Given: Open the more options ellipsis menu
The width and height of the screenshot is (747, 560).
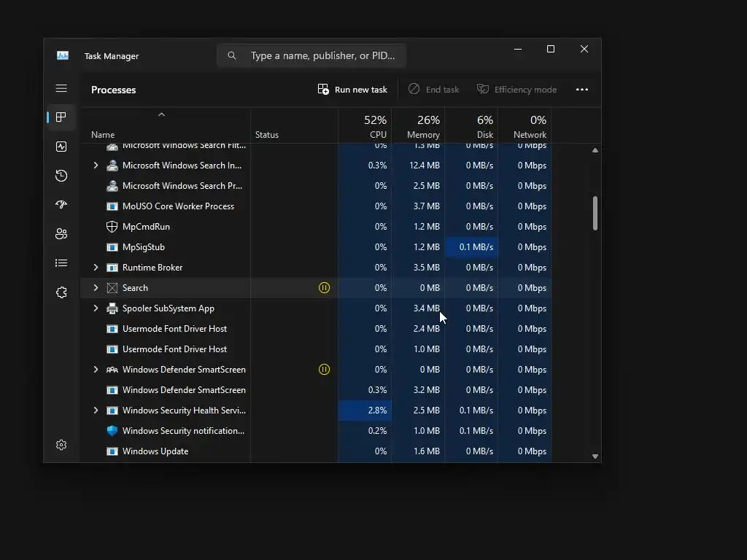Looking at the screenshot, I should click(x=581, y=90).
